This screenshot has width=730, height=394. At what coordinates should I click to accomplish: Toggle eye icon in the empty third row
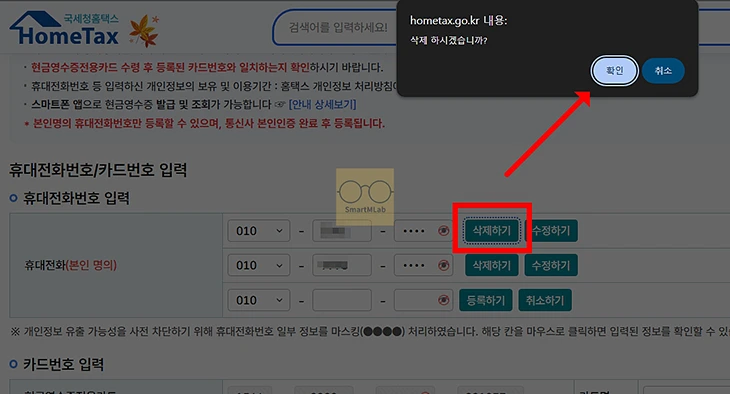[444, 300]
